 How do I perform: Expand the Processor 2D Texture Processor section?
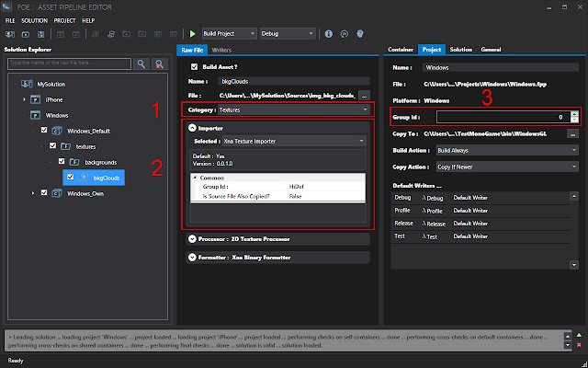tap(191, 238)
